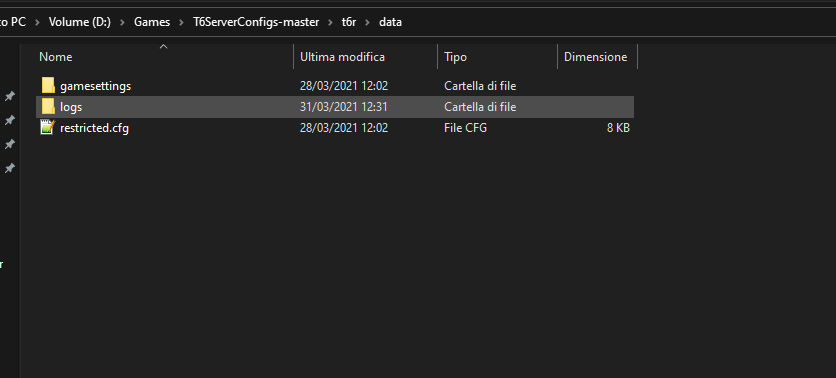Expand the chevron after Volume (D:)

point(122,22)
